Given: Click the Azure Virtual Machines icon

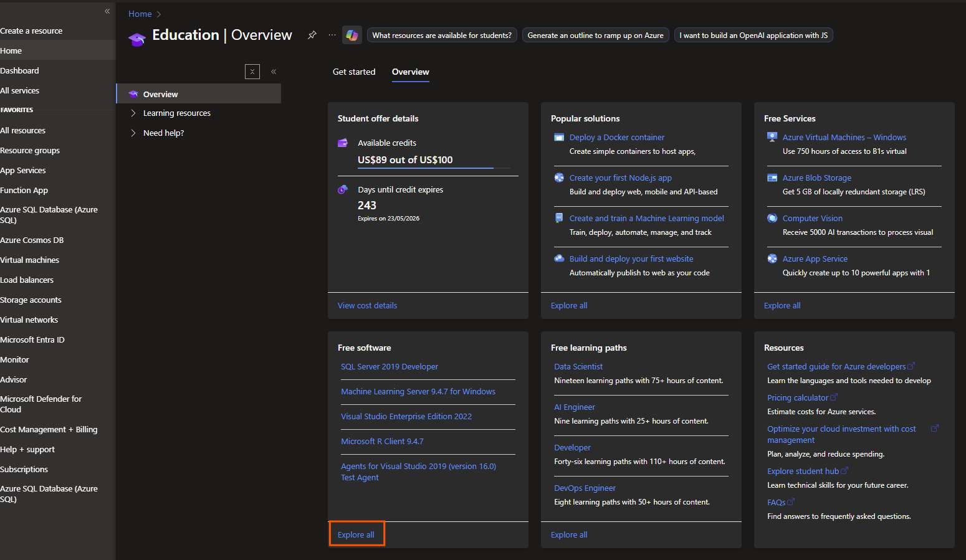Looking at the screenshot, I should 772,137.
